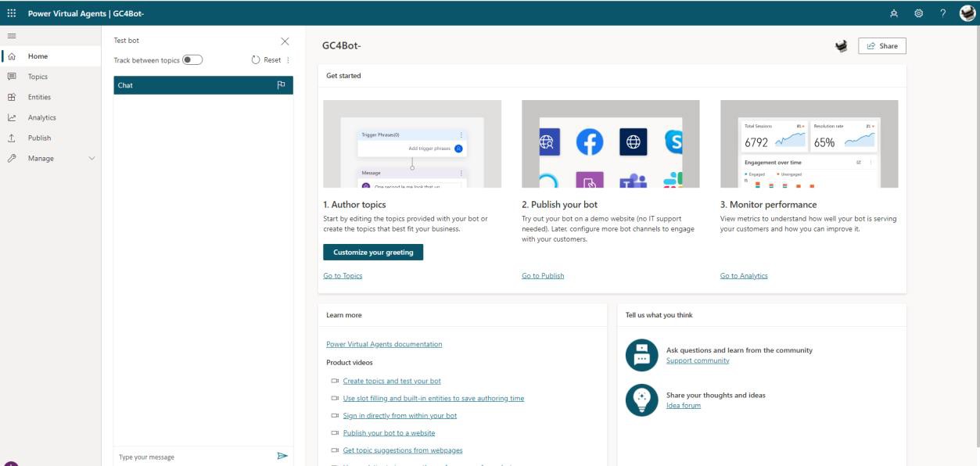Click the flag icon in Chat header

click(x=282, y=85)
